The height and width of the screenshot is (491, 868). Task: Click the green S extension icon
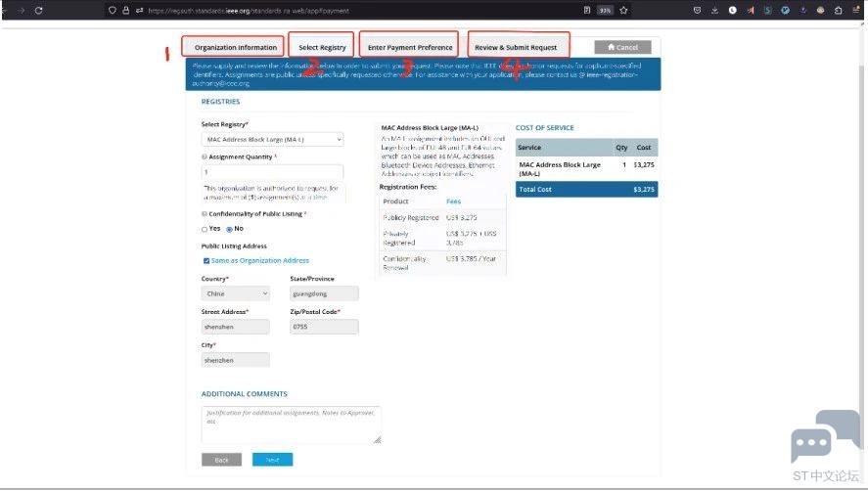pyautogui.click(x=767, y=10)
